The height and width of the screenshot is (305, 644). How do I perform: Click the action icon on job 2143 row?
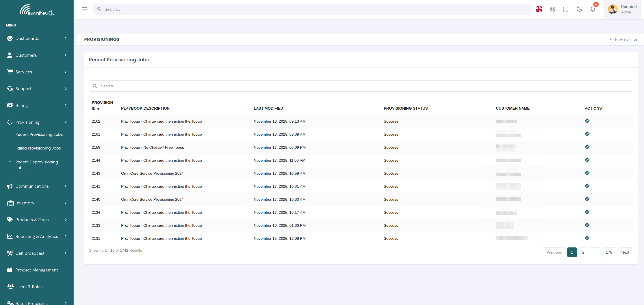587,173
